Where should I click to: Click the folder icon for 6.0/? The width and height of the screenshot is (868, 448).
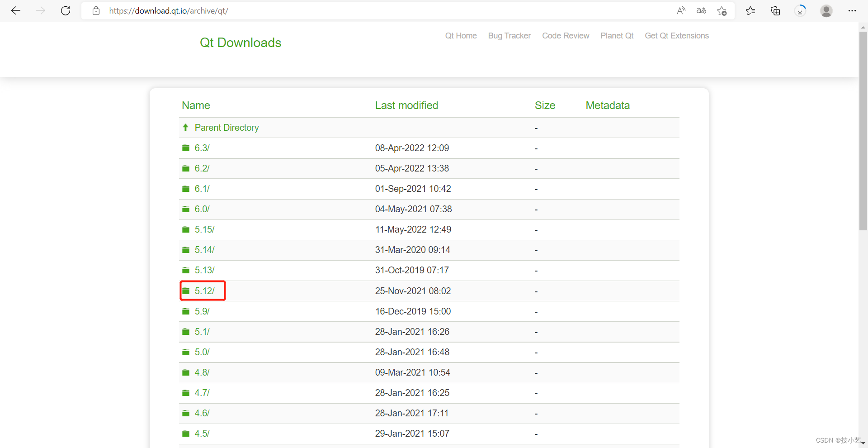point(186,209)
